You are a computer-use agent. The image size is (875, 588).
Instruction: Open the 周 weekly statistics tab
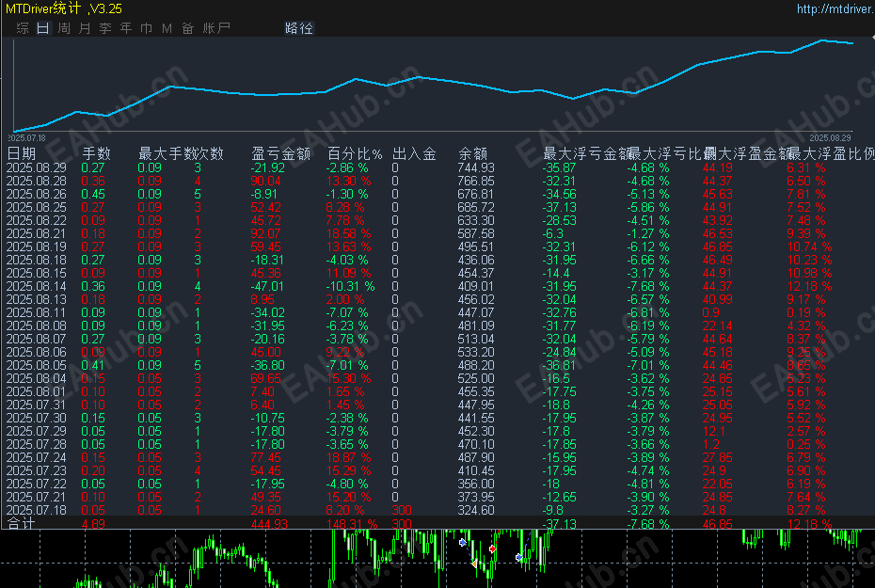tap(64, 28)
